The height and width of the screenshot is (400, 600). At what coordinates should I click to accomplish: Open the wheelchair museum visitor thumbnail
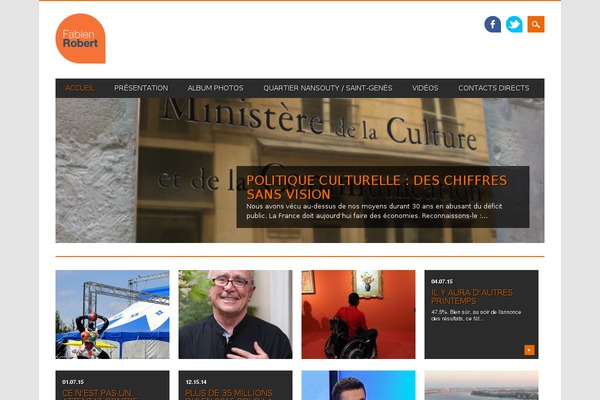click(x=358, y=314)
